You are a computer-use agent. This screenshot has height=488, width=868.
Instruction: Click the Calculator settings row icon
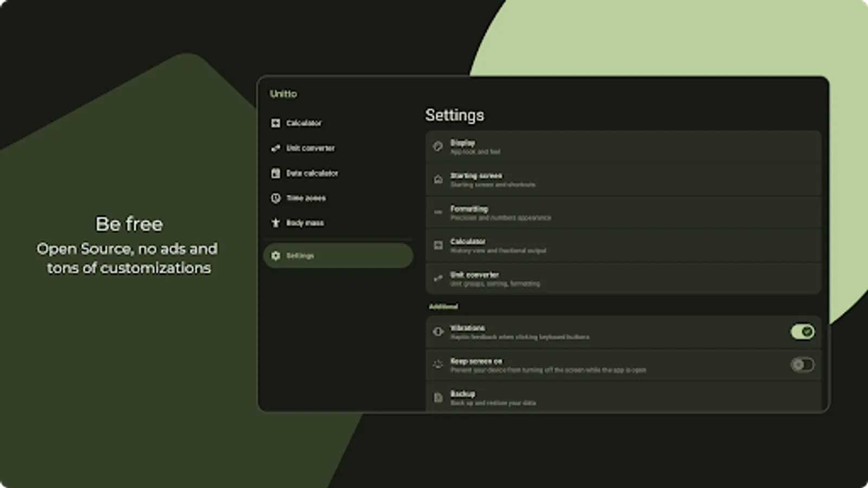click(x=438, y=246)
